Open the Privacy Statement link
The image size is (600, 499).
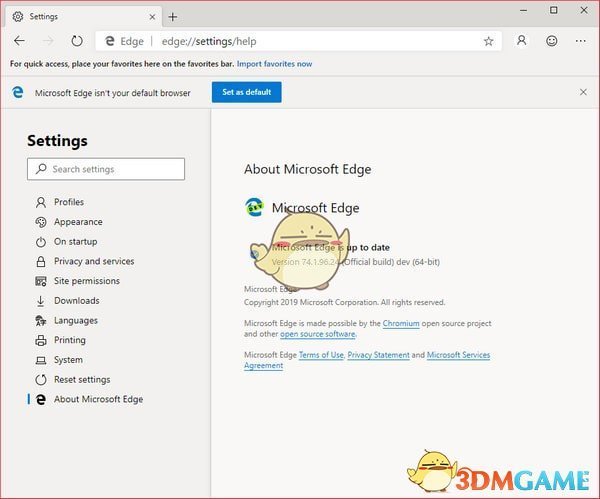coord(378,355)
